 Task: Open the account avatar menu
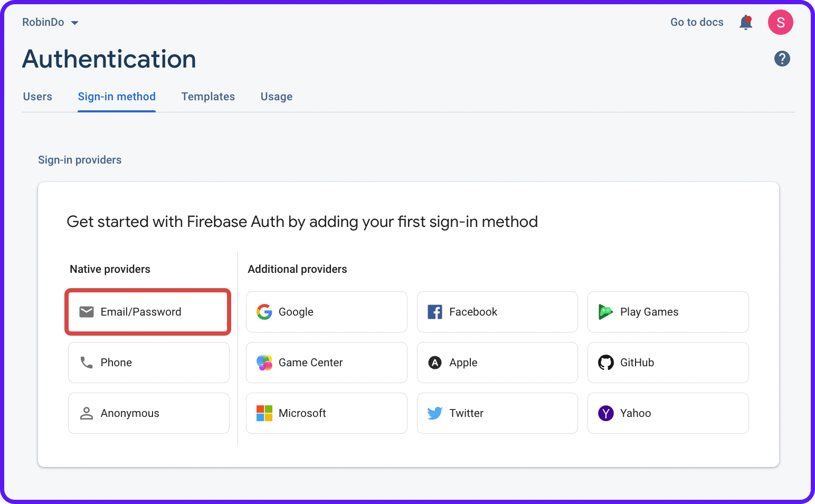[x=780, y=22]
